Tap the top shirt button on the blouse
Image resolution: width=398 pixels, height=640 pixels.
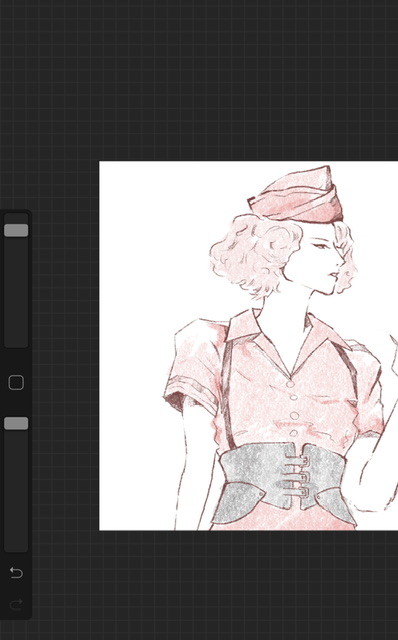coord(290,384)
